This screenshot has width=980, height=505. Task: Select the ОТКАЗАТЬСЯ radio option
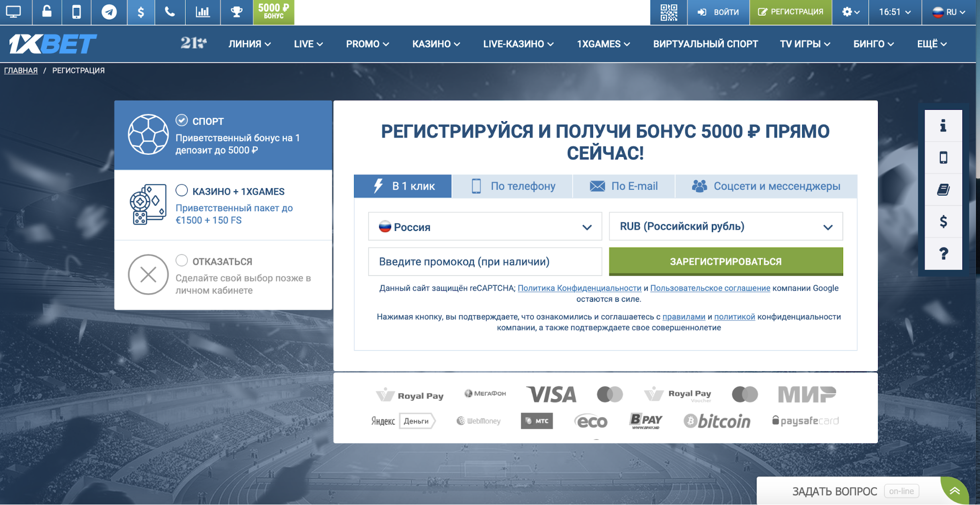click(181, 260)
